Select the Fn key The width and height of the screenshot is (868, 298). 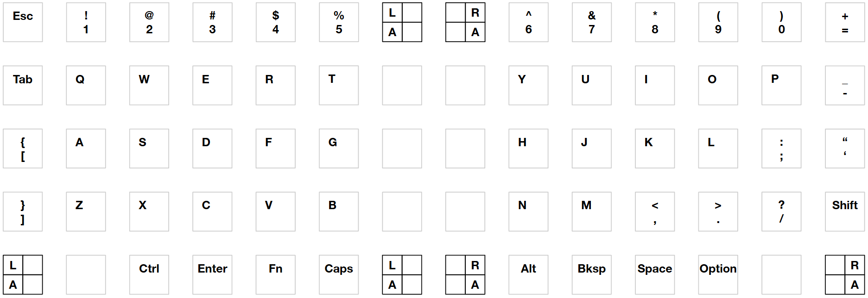275,274
